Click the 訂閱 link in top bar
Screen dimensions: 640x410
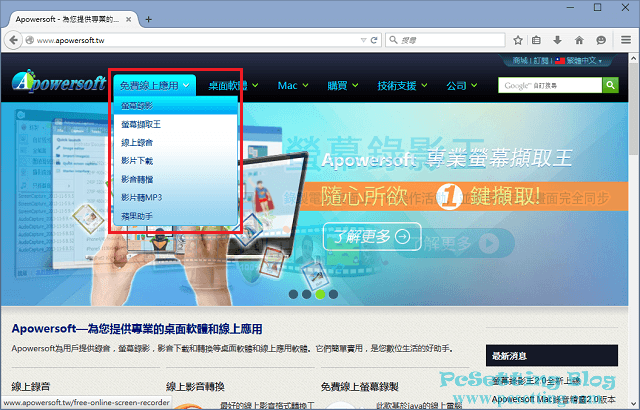(541, 60)
